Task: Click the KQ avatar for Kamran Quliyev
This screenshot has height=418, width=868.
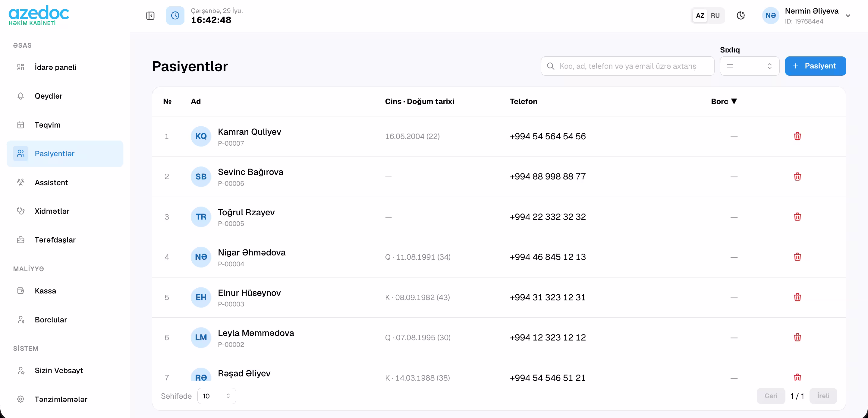Action: pyautogui.click(x=201, y=136)
